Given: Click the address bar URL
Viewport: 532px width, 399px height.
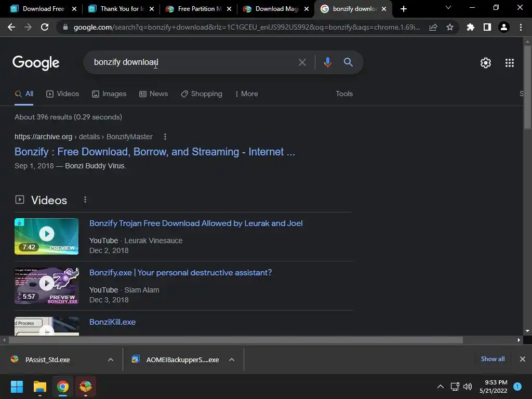Looking at the screenshot, I should (247, 27).
